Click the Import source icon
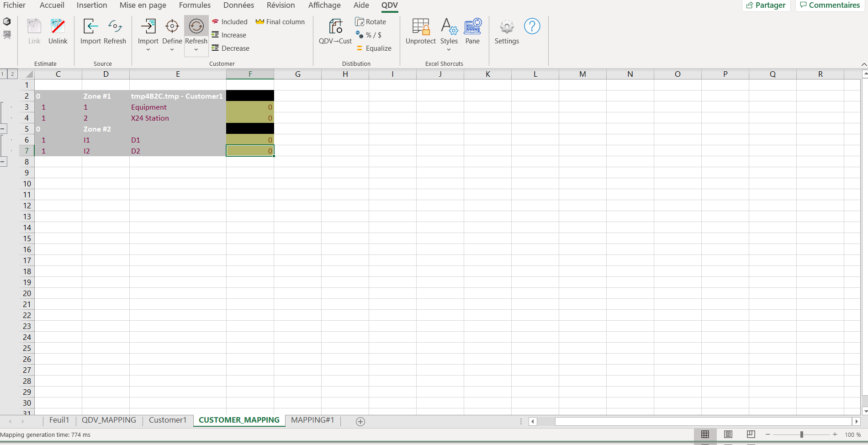Viewport: 868px width, 445px height. (x=90, y=26)
